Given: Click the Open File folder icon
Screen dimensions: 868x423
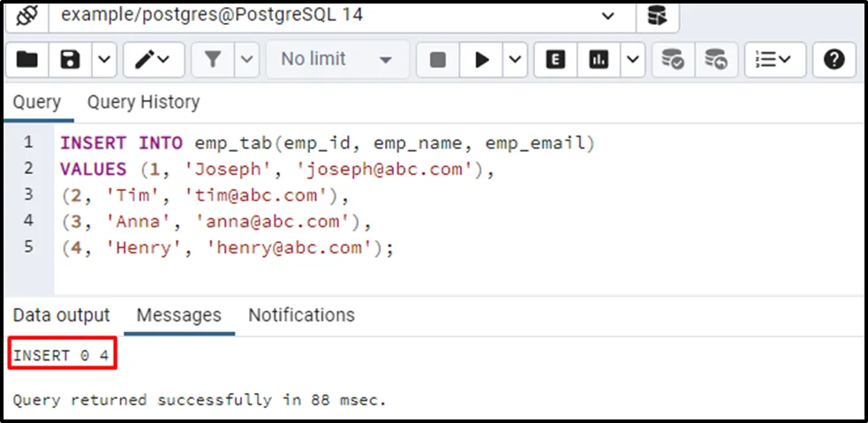Looking at the screenshot, I should 27,60.
